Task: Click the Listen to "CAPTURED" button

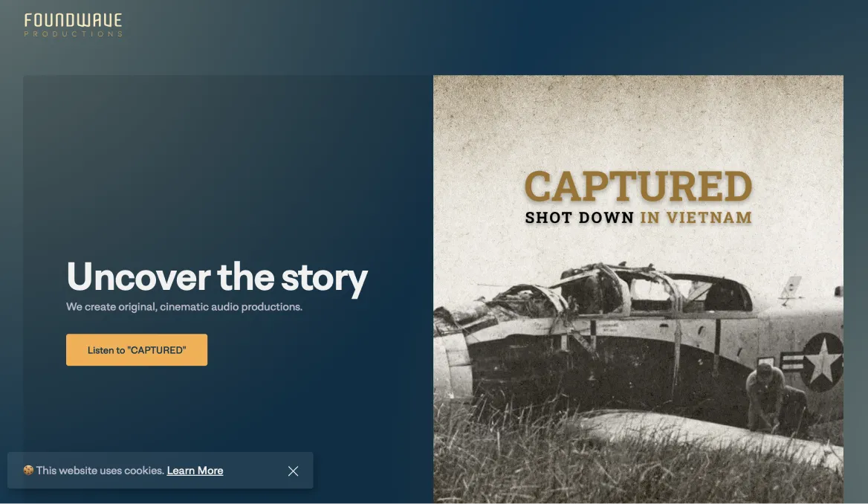Action: [137, 349]
